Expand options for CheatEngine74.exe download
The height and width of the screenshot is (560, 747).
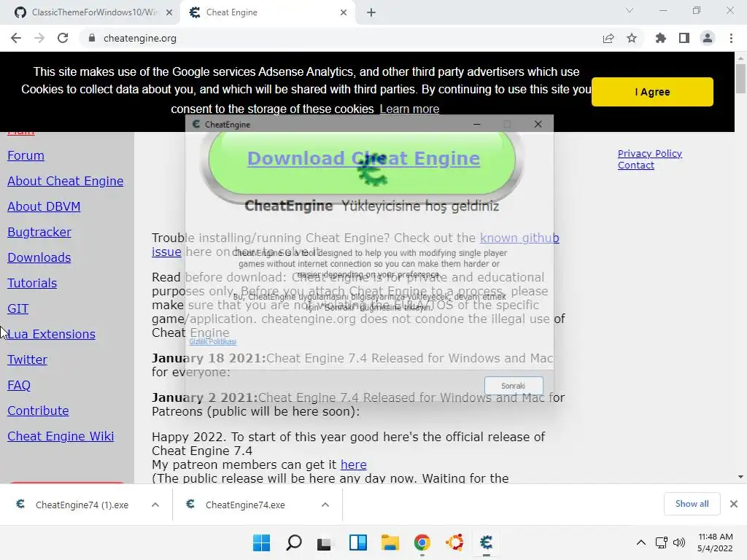click(x=325, y=505)
